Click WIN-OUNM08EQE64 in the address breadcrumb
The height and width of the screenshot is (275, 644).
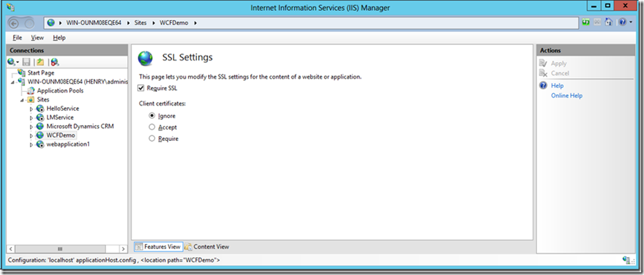(x=94, y=23)
